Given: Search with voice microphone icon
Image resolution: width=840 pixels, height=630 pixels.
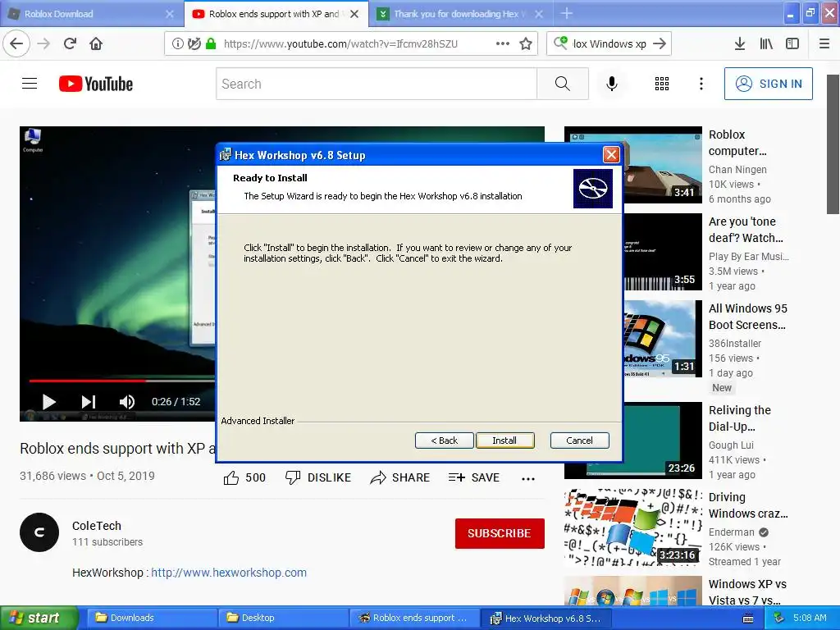Looking at the screenshot, I should click(612, 84).
